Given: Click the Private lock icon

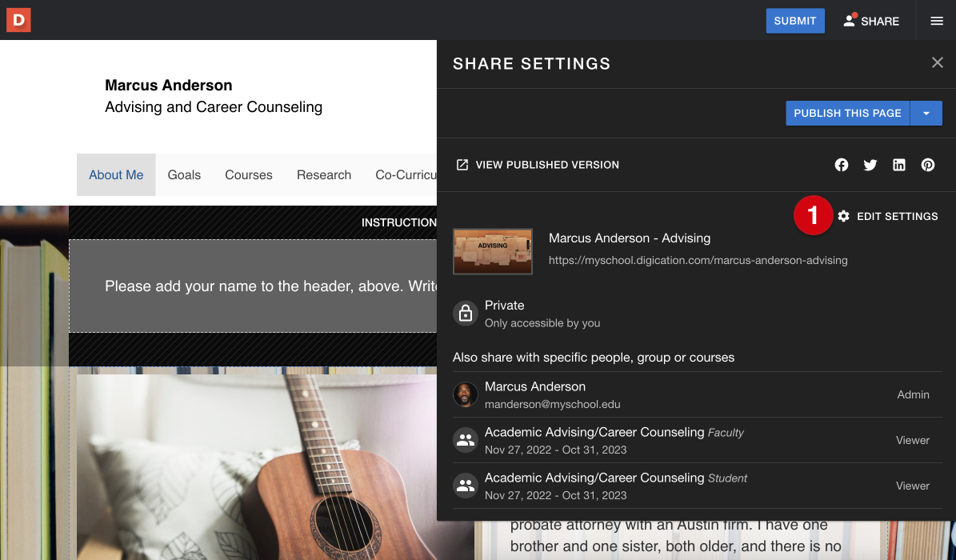Looking at the screenshot, I should 465,314.
